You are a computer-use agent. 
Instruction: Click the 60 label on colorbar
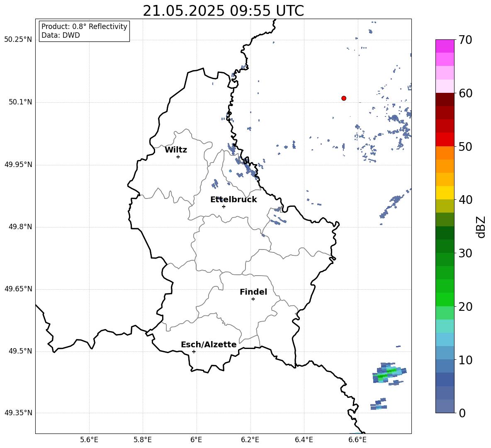(x=465, y=93)
